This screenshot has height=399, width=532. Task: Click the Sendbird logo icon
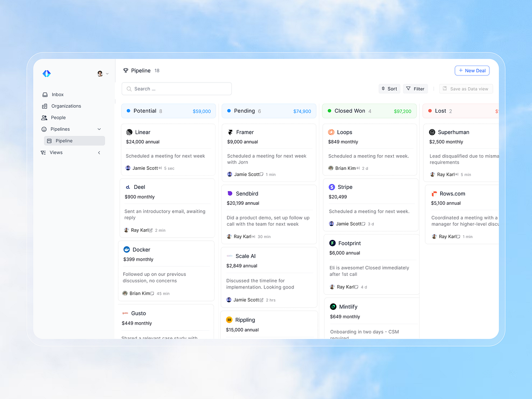(x=230, y=194)
